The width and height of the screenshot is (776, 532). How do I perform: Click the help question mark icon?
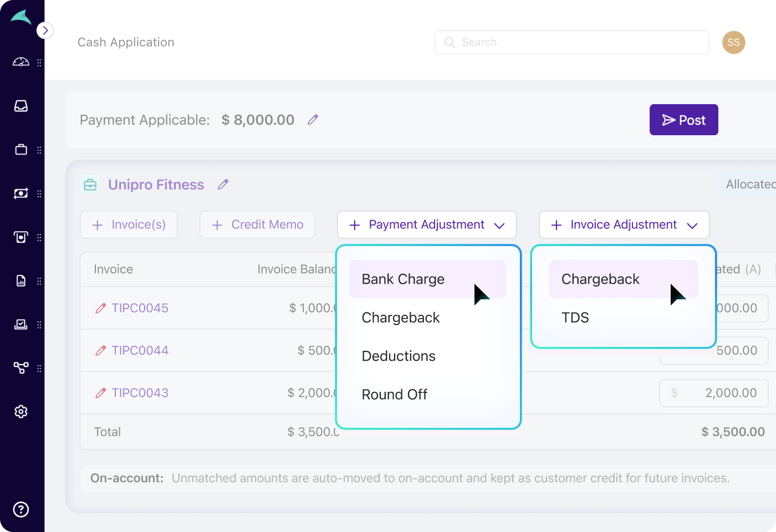click(21, 509)
